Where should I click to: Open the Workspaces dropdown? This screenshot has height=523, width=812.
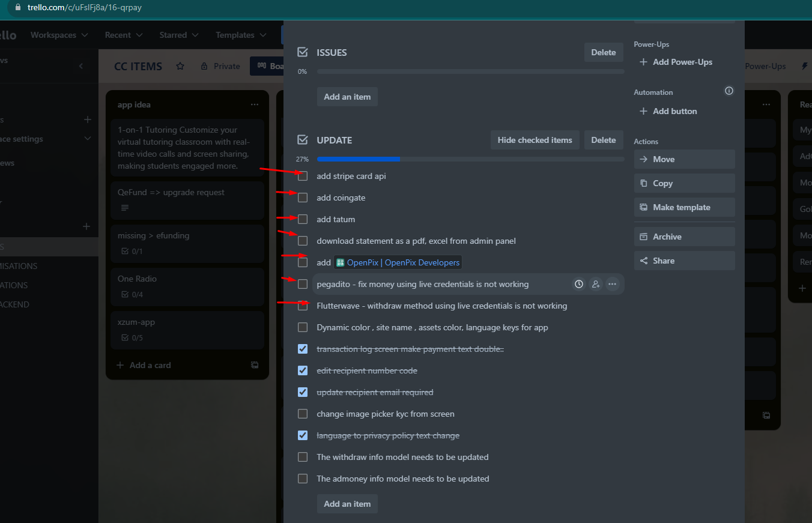click(x=59, y=35)
